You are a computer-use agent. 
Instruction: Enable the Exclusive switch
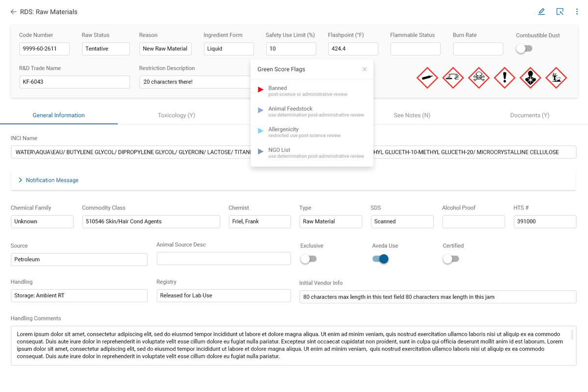309,259
